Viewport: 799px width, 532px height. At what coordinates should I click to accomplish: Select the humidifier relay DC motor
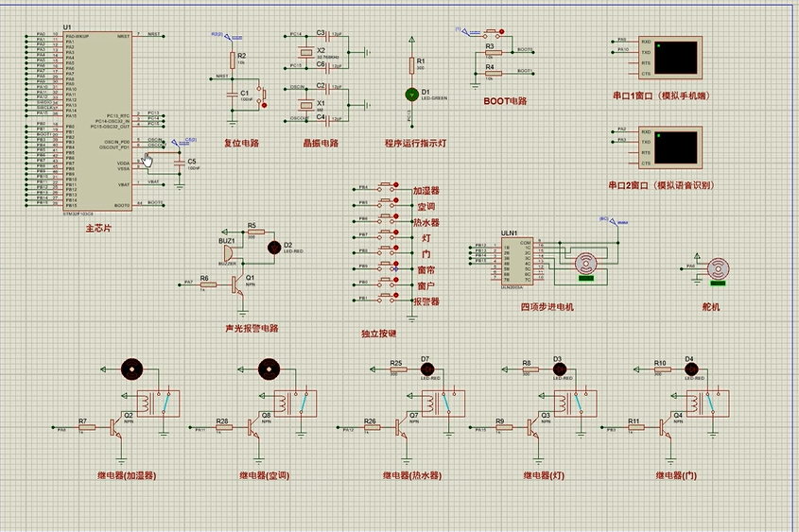coord(131,369)
